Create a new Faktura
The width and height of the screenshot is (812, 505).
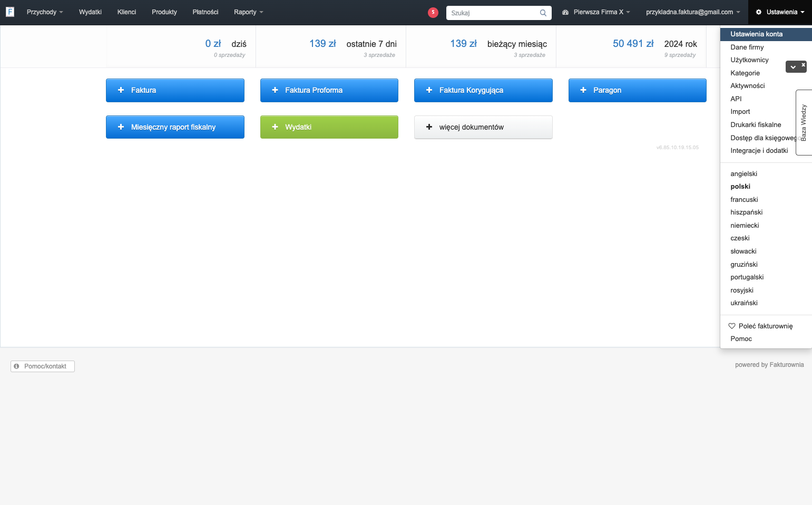(175, 90)
